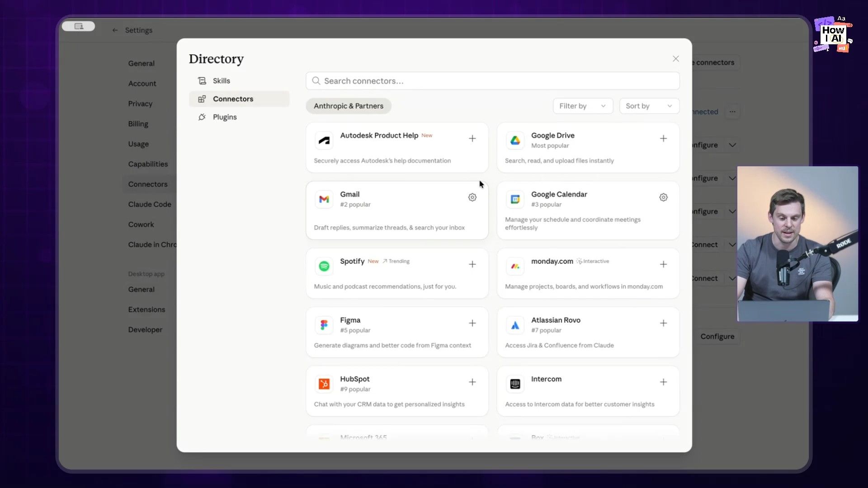The height and width of the screenshot is (488, 868).
Task: Click the Gmail logo icon
Action: (x=324, y=199)
